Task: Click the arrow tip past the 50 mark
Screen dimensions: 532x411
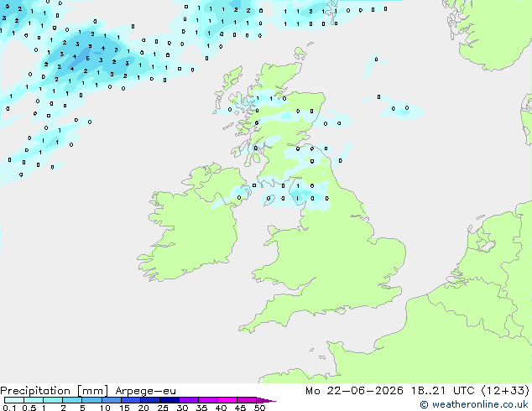Action: click(x=266, y=400)
